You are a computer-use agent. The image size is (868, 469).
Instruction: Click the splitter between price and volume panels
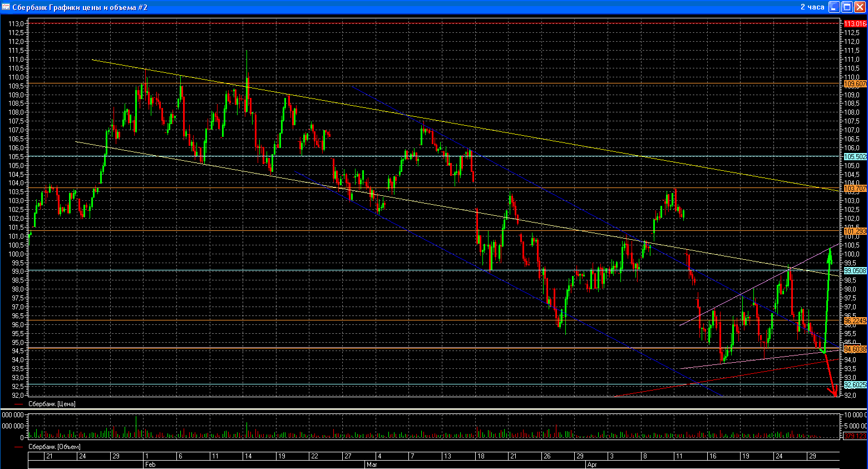coord(434,410)
